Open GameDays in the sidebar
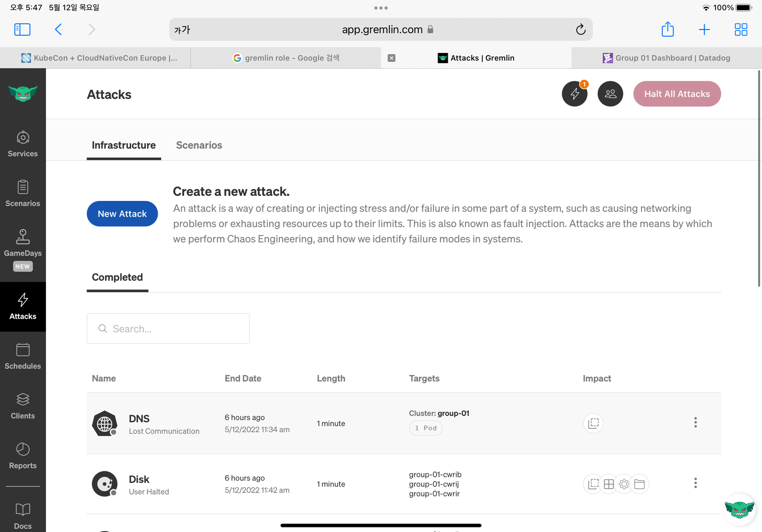 pos(23,250)
